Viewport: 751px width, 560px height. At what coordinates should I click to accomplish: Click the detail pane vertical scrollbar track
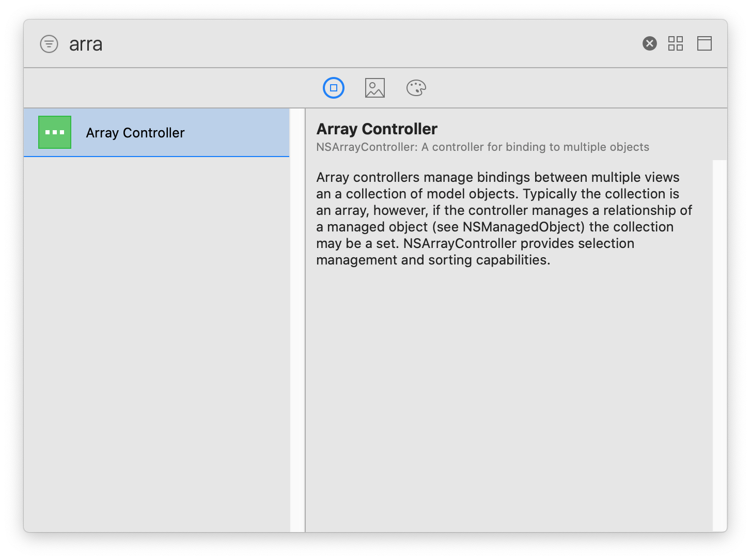[x=719, y=345]
